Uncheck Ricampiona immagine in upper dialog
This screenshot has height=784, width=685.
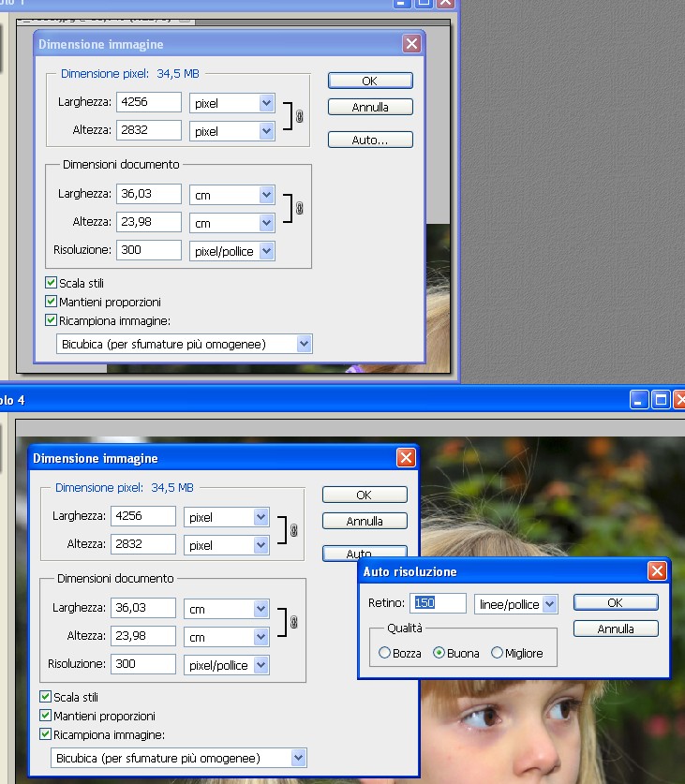point(52,320)
